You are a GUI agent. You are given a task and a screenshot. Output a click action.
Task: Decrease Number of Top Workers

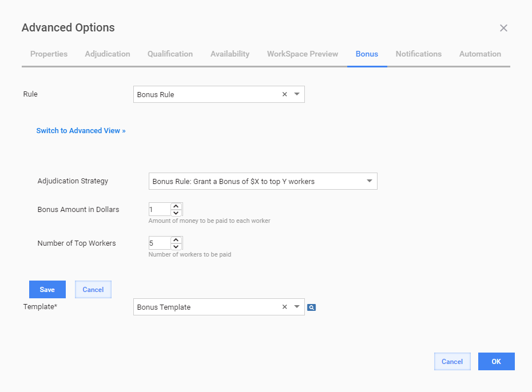click(176, 246)
